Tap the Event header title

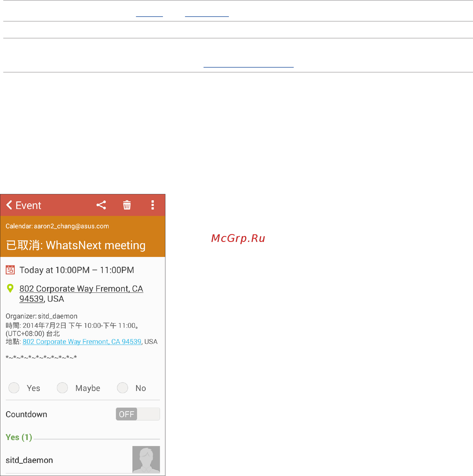click(x=28, y=205)
